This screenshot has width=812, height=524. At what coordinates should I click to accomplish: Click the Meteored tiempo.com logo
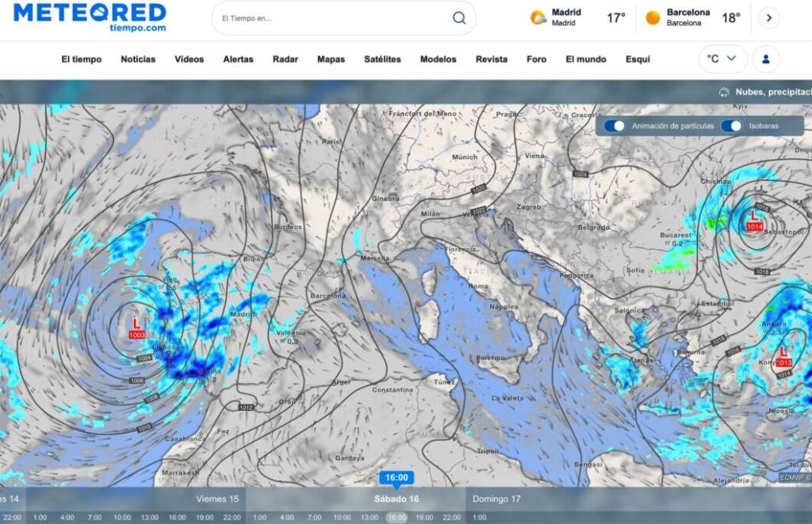90,17
